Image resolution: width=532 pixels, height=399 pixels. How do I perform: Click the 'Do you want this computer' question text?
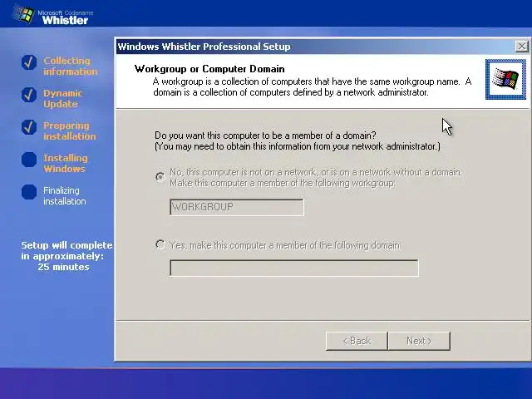click(265, 135)
